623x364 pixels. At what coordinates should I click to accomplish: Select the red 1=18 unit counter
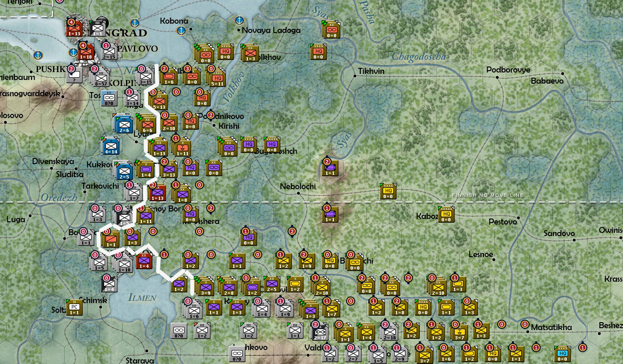tap(86, 53)
